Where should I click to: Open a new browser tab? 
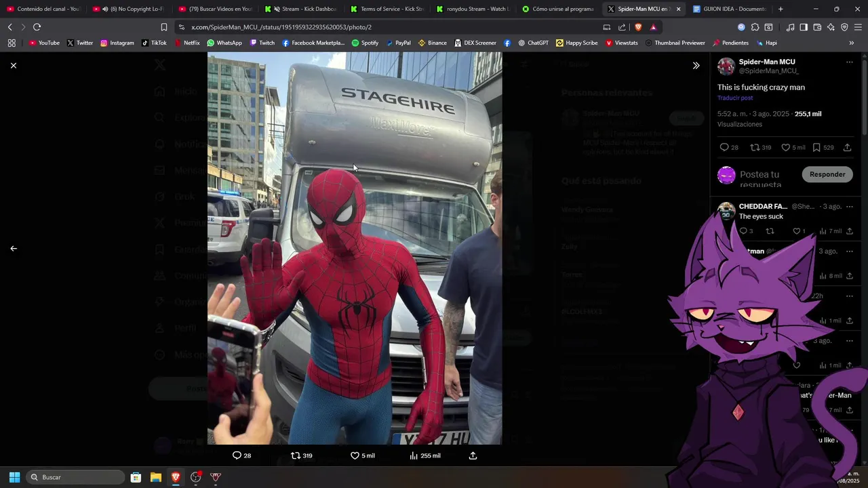pyautogui.click(x=781, y=9)
